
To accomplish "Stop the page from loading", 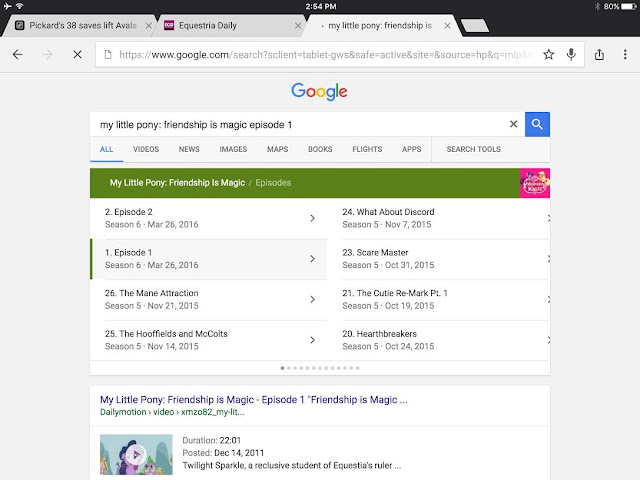I will (77, 54).
